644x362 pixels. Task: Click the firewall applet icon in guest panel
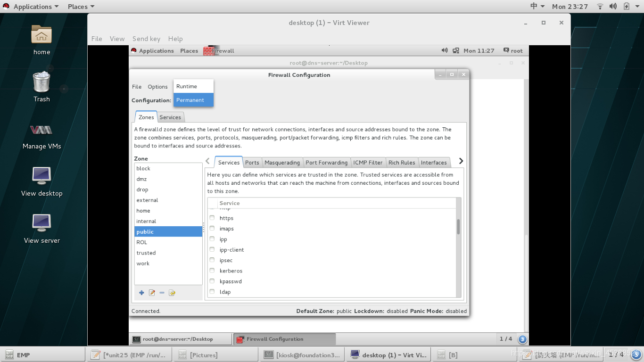click(208, 50)
